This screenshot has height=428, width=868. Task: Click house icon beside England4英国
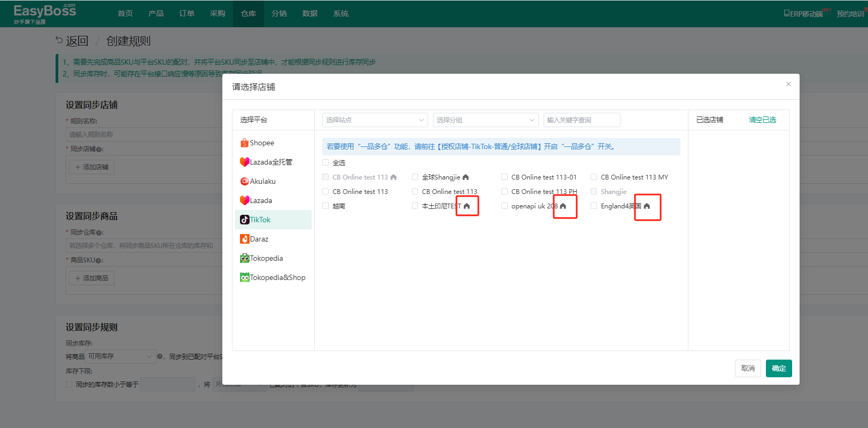[647, 206]
